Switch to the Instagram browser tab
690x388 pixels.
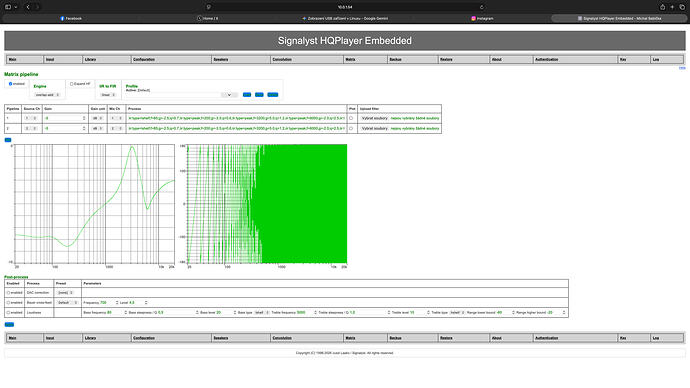(x=482, y=18)
